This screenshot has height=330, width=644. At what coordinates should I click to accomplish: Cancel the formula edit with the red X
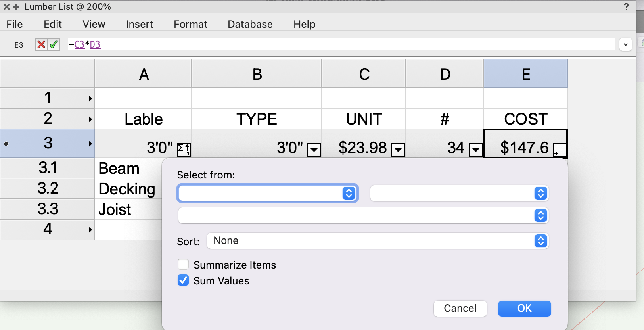pyautogui.click(x=41, y=44)
